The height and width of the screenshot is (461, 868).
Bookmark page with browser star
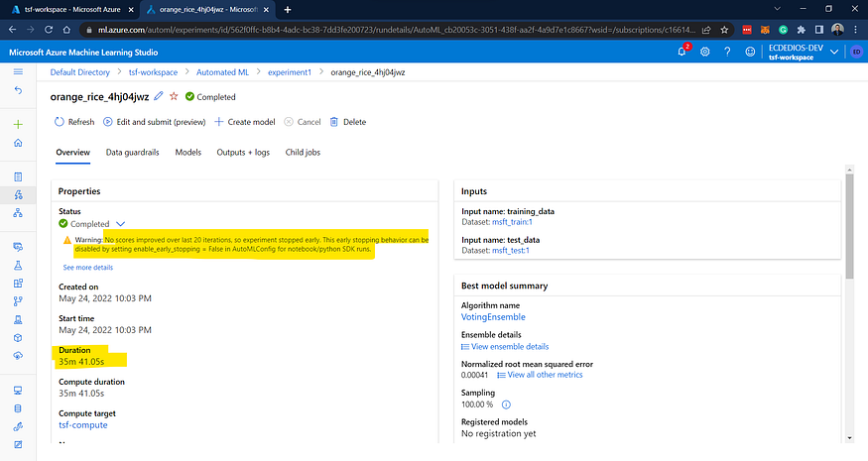point(724,30)
